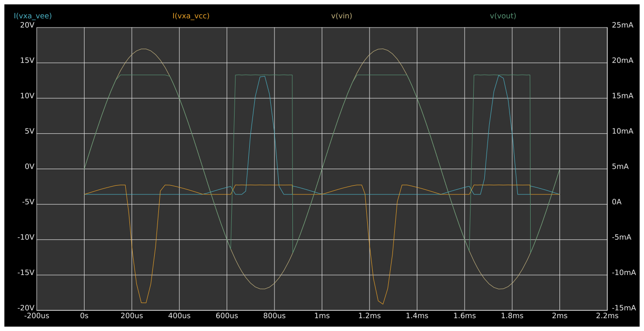Click the 2ms tick on time axis
This screenshot has width=644, height=331.
coord(560,316)
